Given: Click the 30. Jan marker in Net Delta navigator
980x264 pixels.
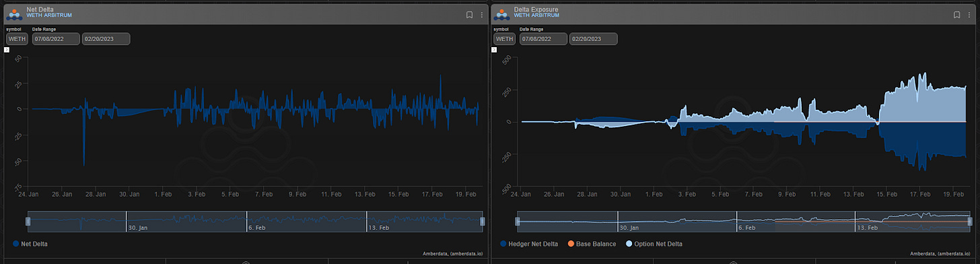Looking at the screenshot, I should point(138,228).
